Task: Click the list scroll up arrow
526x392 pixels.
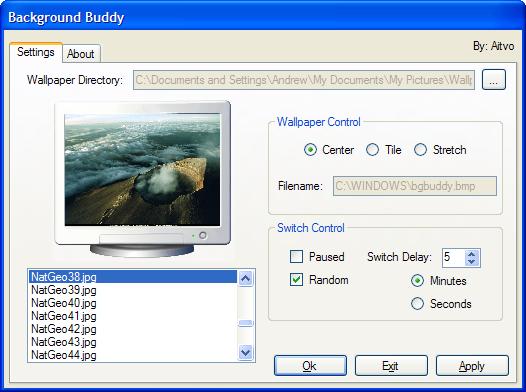Action: click(x=246, y=279)
